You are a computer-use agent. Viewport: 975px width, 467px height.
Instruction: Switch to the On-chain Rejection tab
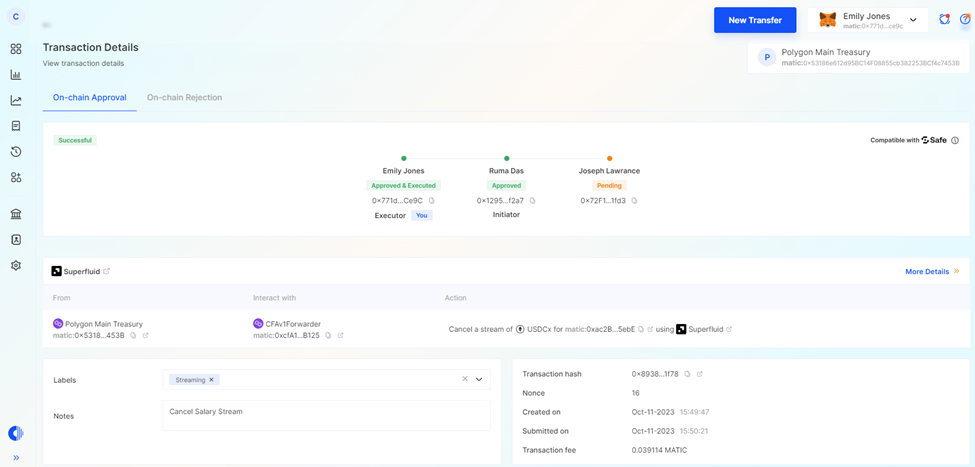[x=184, y=98]
